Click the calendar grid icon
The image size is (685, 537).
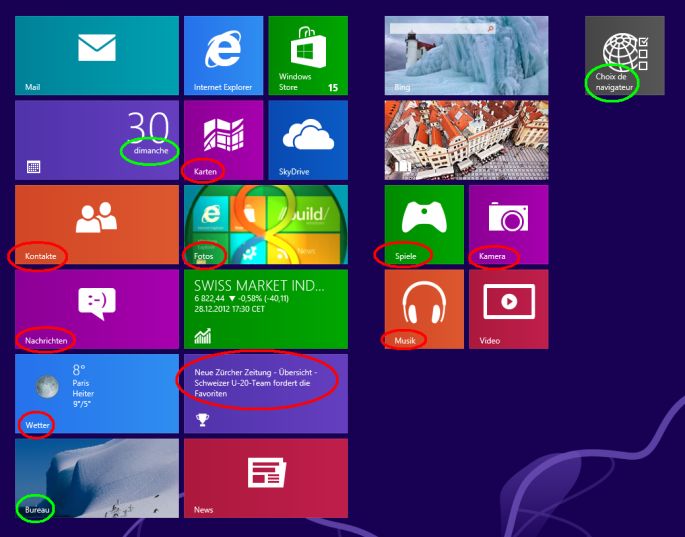coord(34,167)
